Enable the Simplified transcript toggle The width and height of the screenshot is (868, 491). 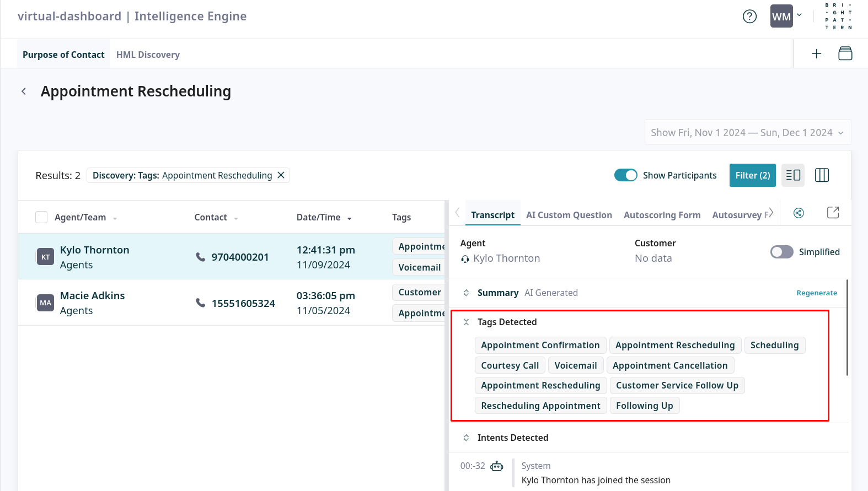pos(781,252)
